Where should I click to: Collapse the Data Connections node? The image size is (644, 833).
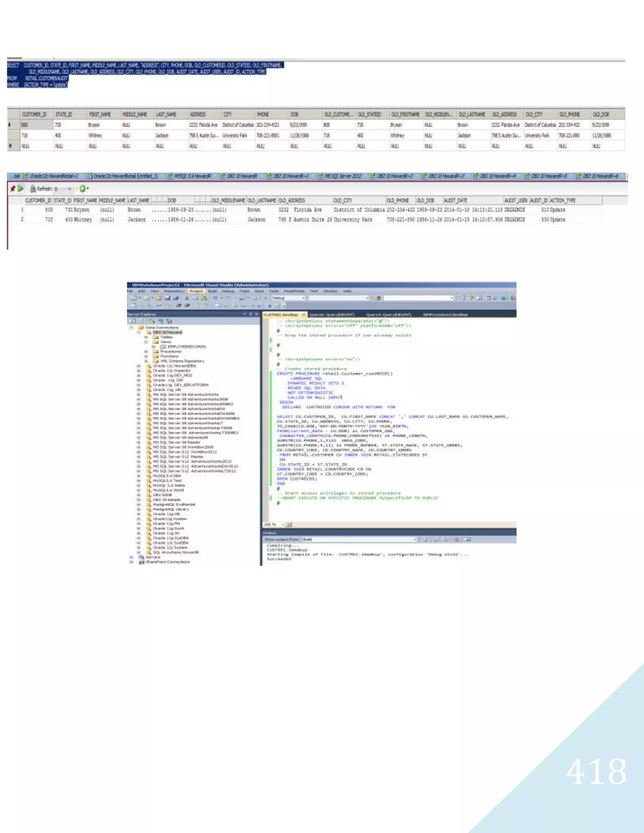point(132,328)
